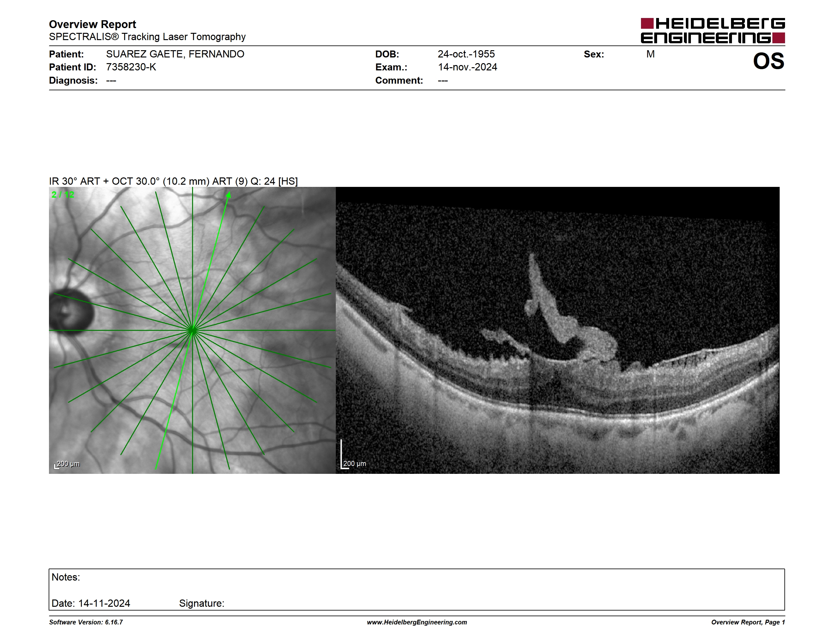The width and height of the screenshot is (834, 644).
Task: Click 'Date: 14-11-2024' in notes box
Action: (91, 603)
